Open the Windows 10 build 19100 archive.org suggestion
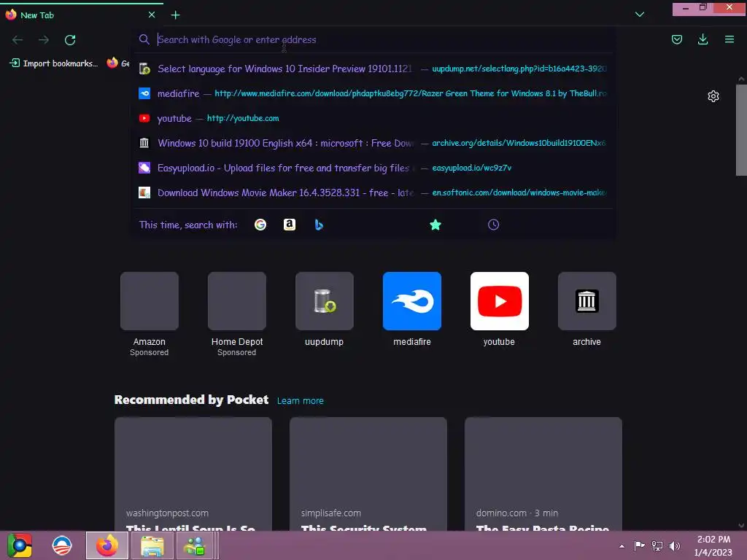The image size is (747, 560). click(373, 143)
